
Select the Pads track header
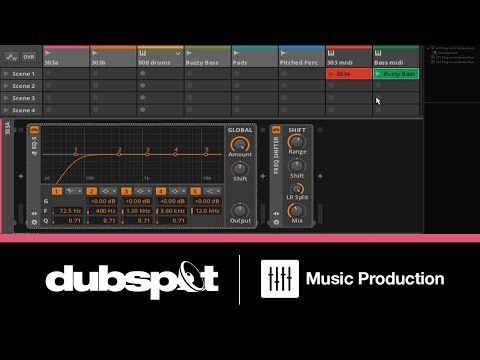(x=255, y=57)
